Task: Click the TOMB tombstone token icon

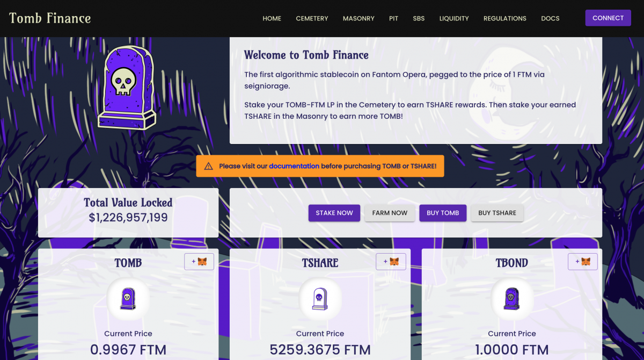Action: (x=128, y=299)
